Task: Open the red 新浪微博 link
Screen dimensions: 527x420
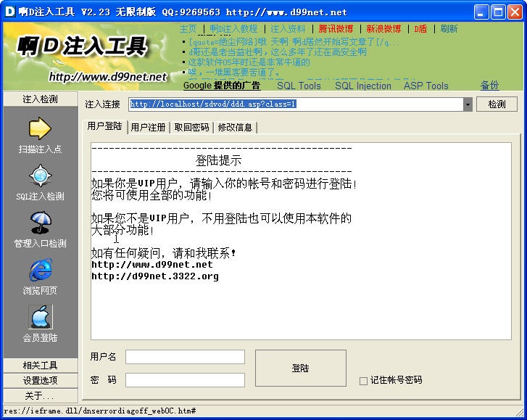Action: coord(383,29)
